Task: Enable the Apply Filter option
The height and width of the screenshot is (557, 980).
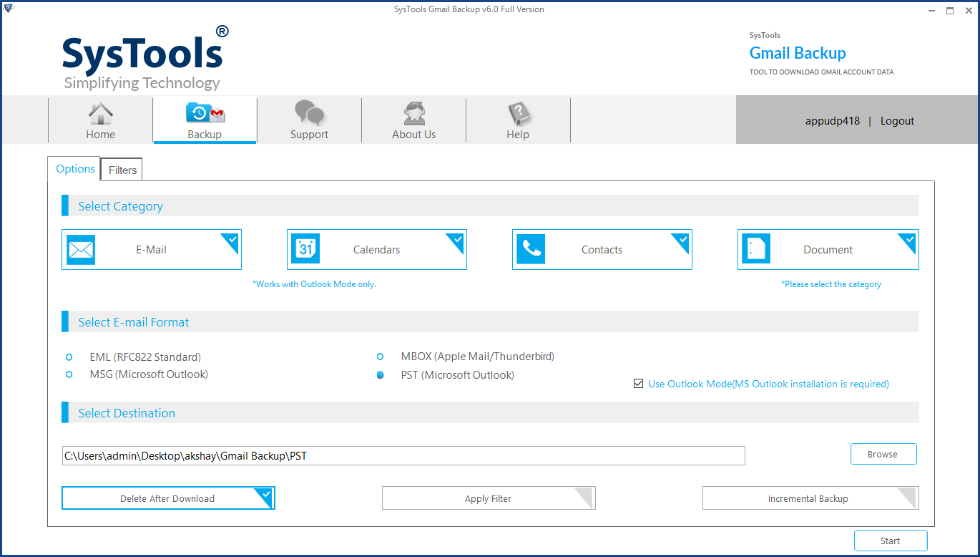Action: pyautogui.click(x=489, y=498)
